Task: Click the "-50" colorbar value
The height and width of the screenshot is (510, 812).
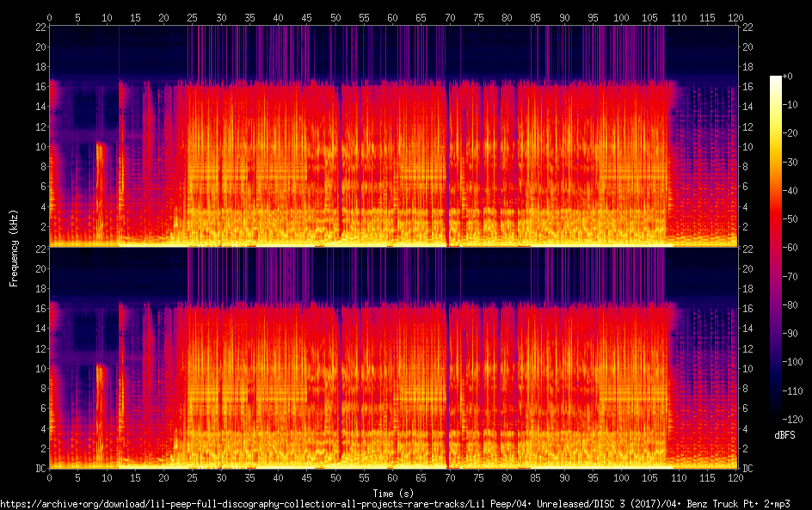Action: (790, 219)
